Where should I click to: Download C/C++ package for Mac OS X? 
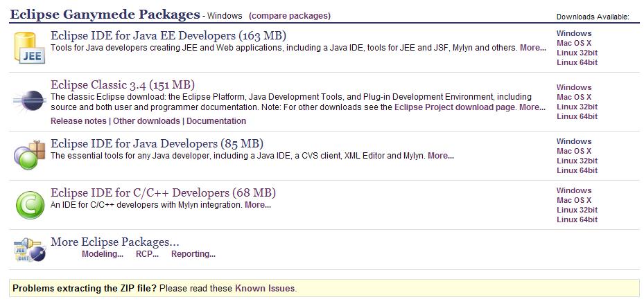pyautogui.click(x=574, y=200)
